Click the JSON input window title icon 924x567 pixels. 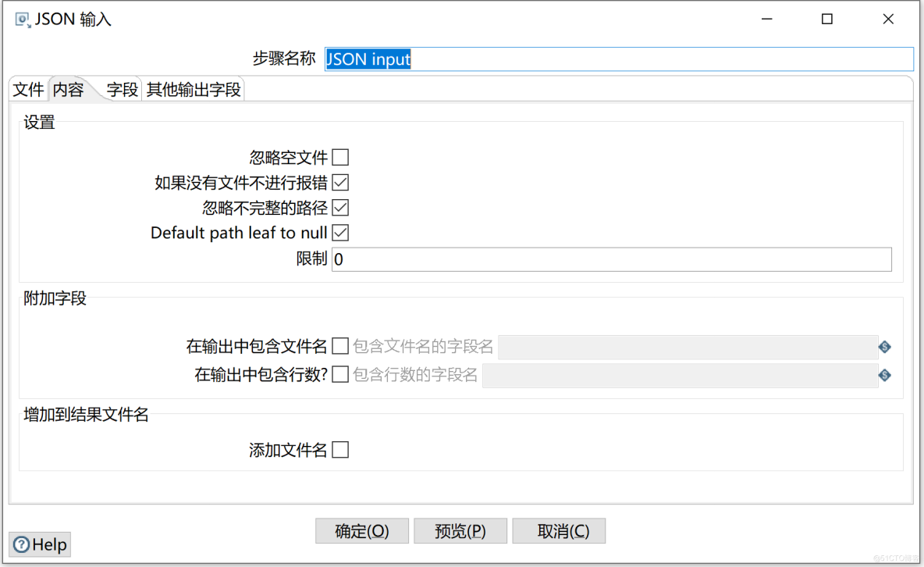[x=23, y=20]
